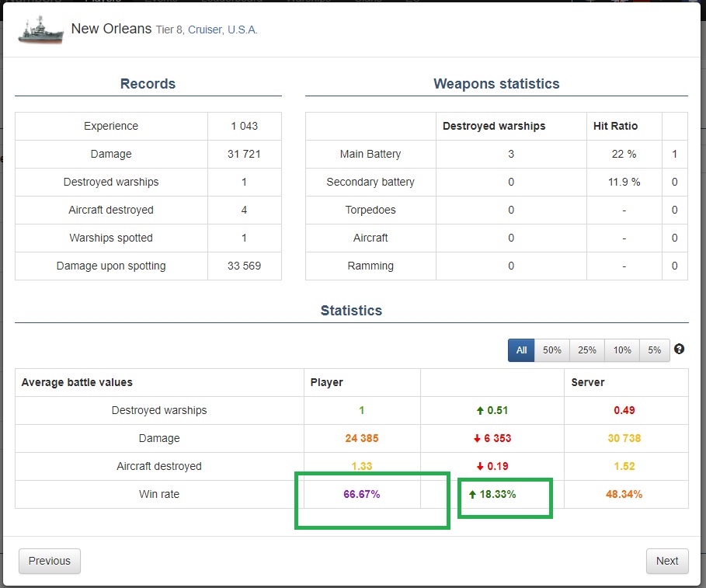Click Damage upon spotting value 33 569

[x=244, y=266]
